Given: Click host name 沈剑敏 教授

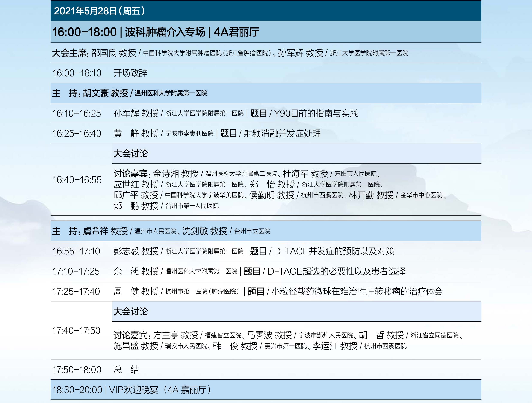Looking at the screenshot, I should (x=205, y=231).
